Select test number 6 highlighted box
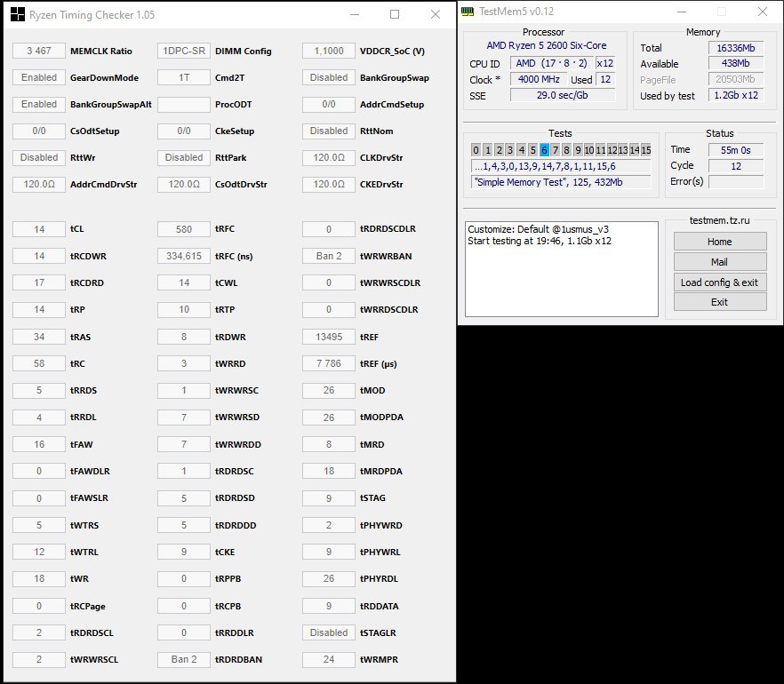 [544, 150]
